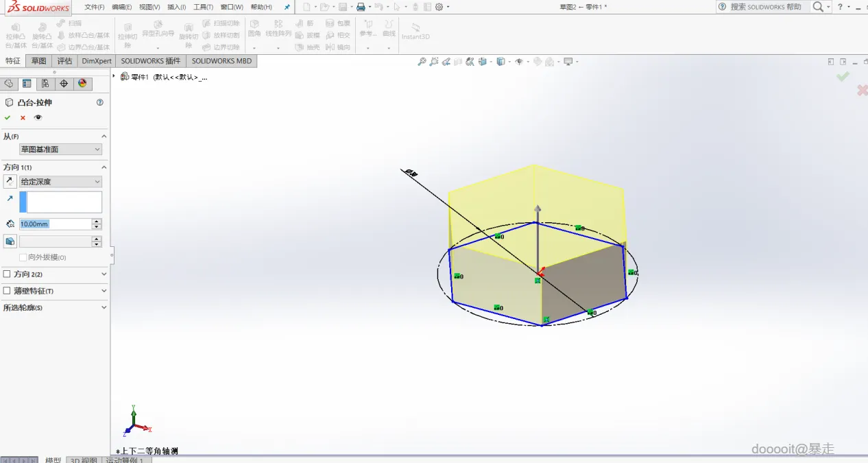Click the print icon in the toolbar

[x=360, y=7]
